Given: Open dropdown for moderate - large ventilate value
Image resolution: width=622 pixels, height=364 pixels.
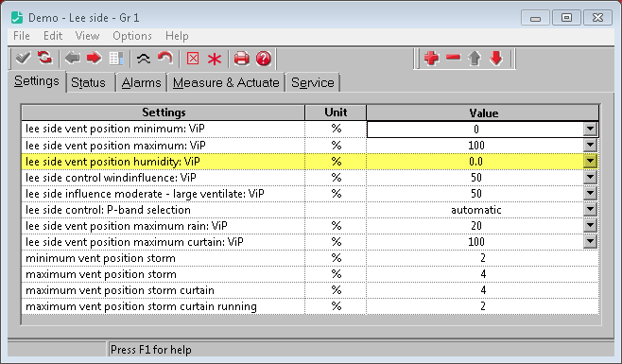Looking at the screenshot, I should tap(590, 193).
